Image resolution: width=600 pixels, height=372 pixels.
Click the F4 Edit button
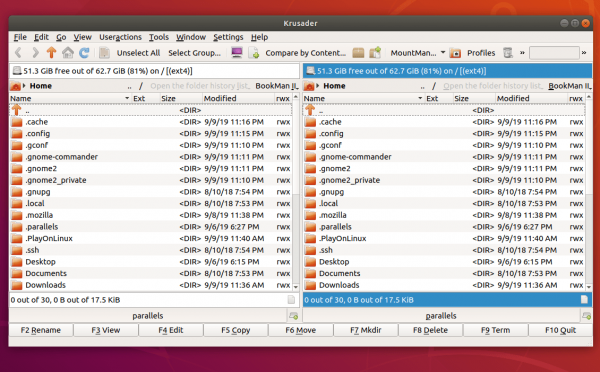tap(171, 330)
